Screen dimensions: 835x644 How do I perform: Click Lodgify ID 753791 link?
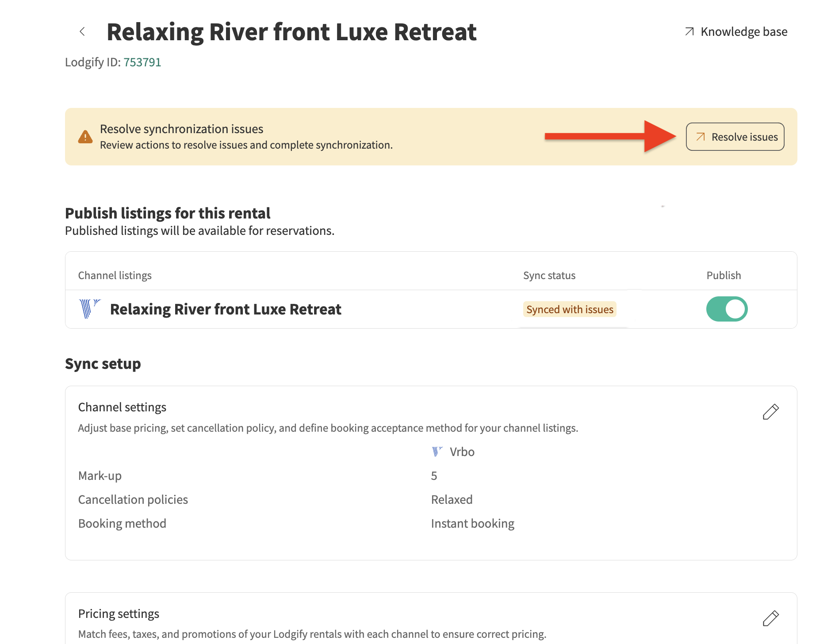coord(142,62)
